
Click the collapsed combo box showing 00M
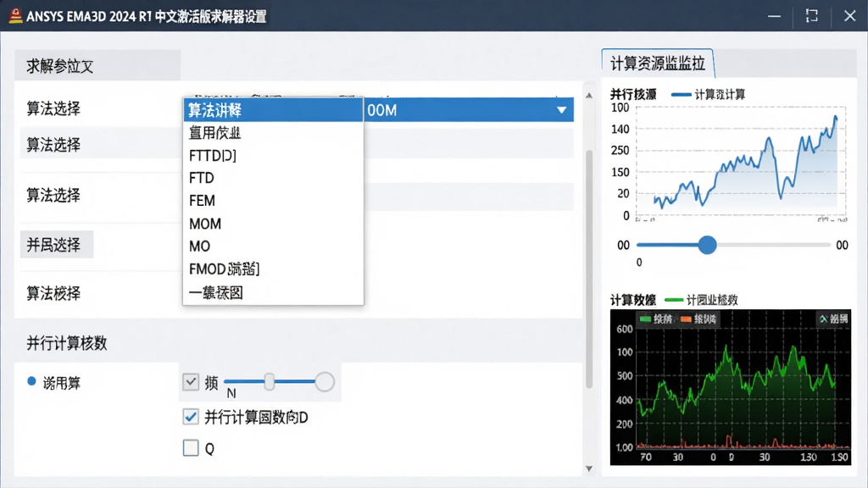coord(468,110)
